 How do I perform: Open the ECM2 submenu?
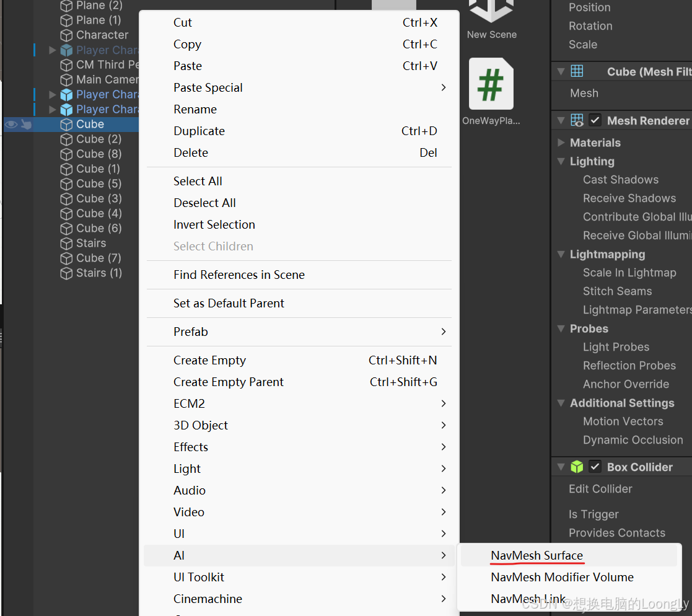pyautogui.click(x=299, y=403)
